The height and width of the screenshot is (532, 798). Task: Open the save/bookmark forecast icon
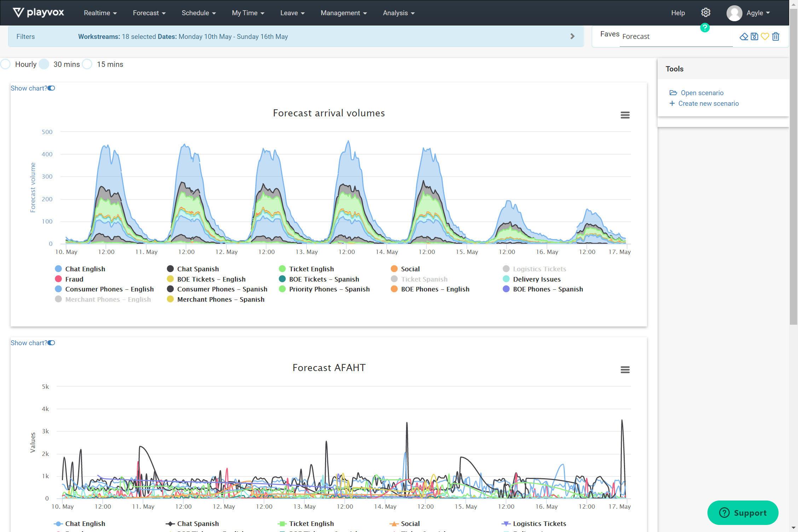click(x=754, y=36)
